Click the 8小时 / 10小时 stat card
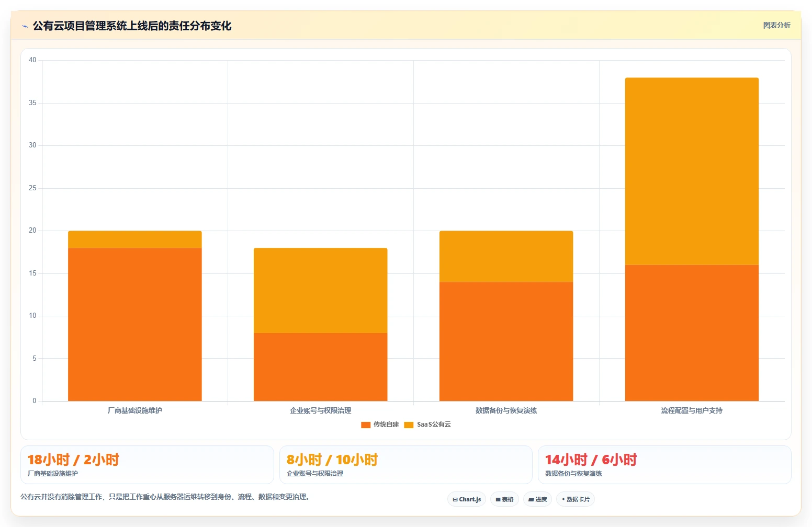This screenshot has height=527, width=812. coord(405,465)
